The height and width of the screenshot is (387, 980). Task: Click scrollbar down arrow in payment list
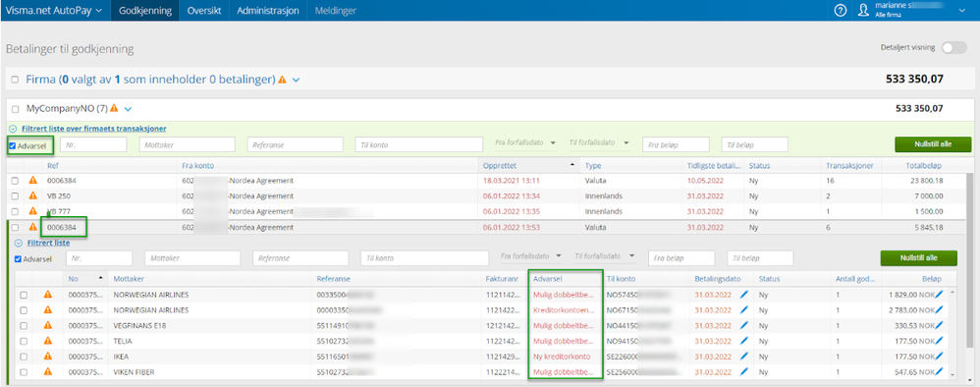(953, 374)
